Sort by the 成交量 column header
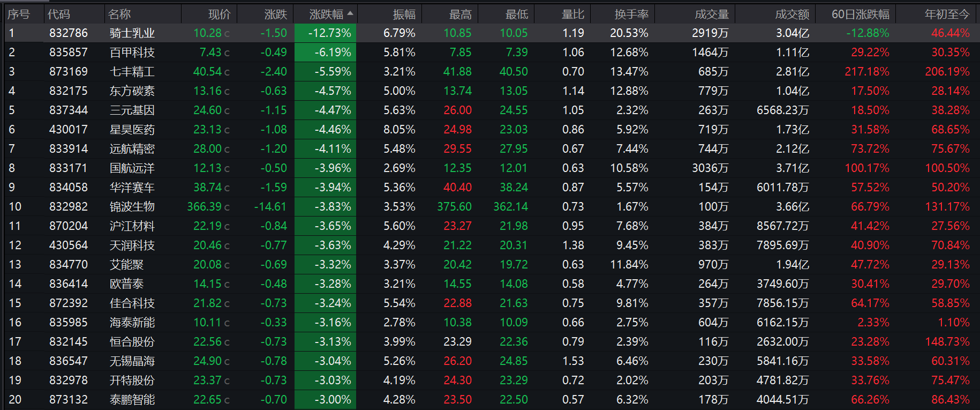 coord(712,14)
